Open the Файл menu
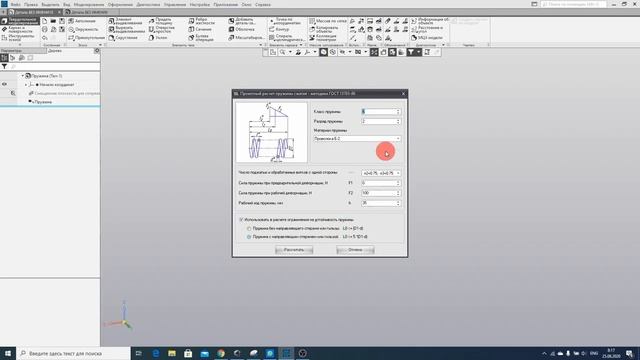Screen dimensions: 640x360 16,4
